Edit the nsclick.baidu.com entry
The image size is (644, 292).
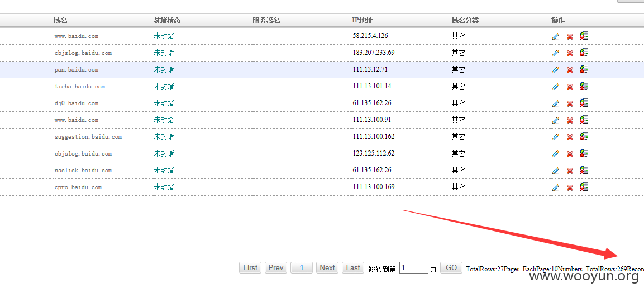[x=556, y=171]
